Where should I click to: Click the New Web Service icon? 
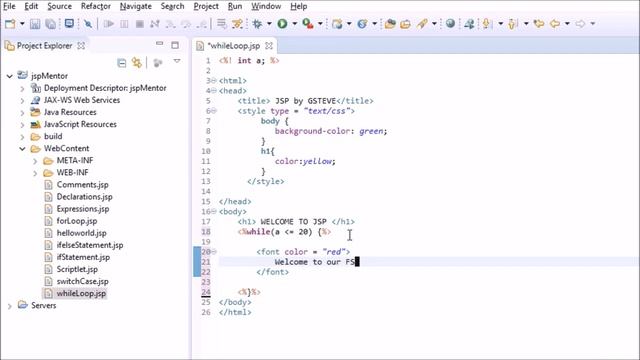[362, 24]
